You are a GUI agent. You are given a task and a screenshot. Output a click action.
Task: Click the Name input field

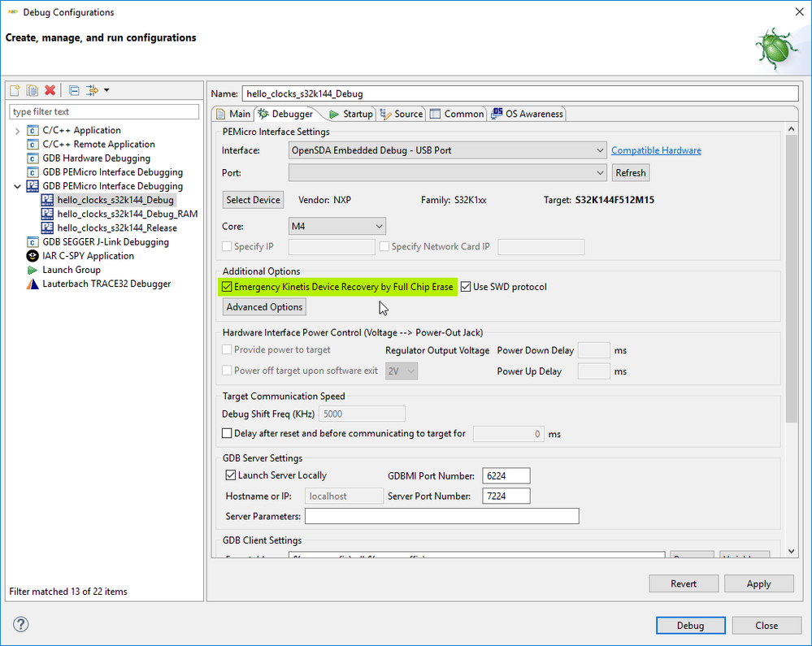pos(520,93)
